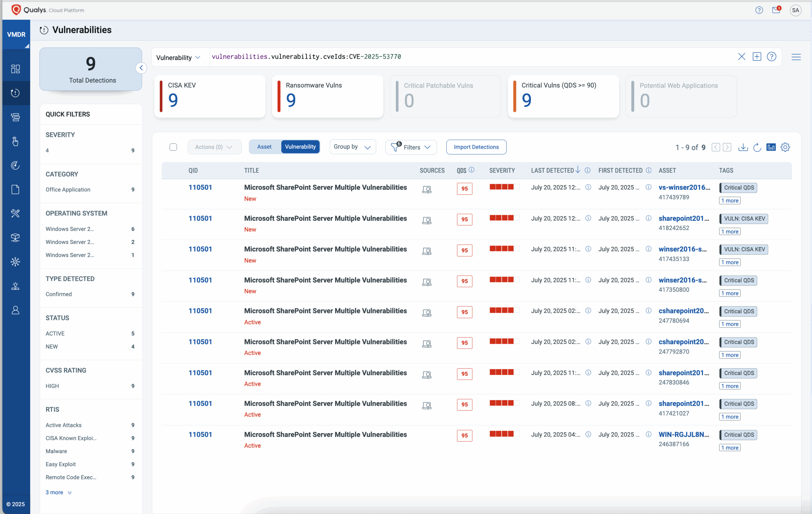Open QID 110501 for WIN-RGJJL8N row
This screenshot has height=514, width=812.
click(x=200, y=434)
